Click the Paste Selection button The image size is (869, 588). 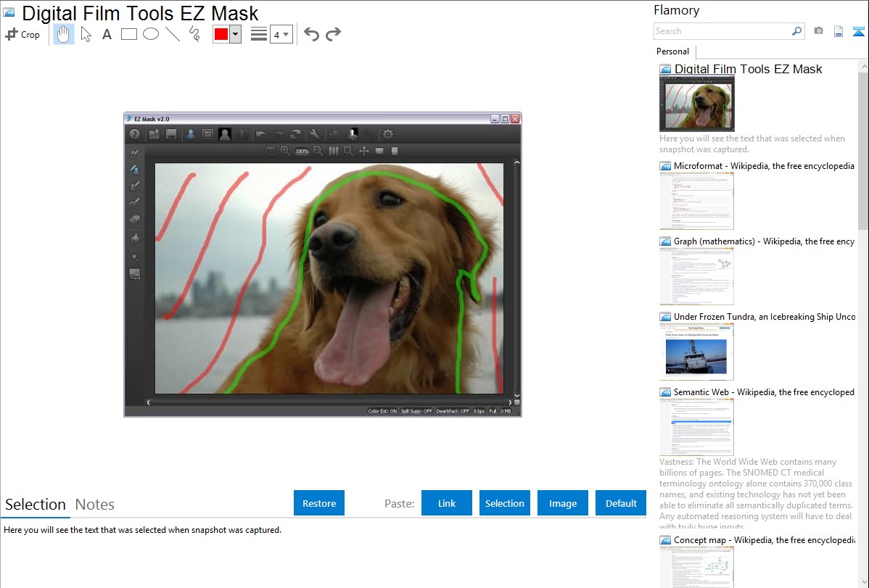pyautogui.click(x=505, y=503)
